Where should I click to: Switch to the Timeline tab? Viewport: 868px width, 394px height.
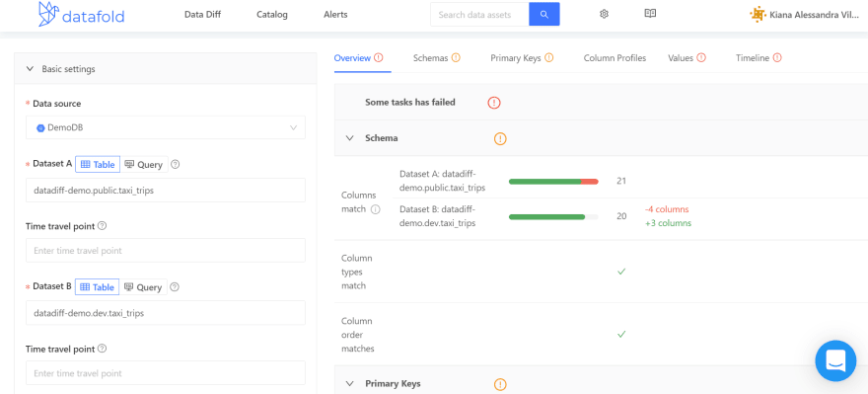[x=759, y=57]
